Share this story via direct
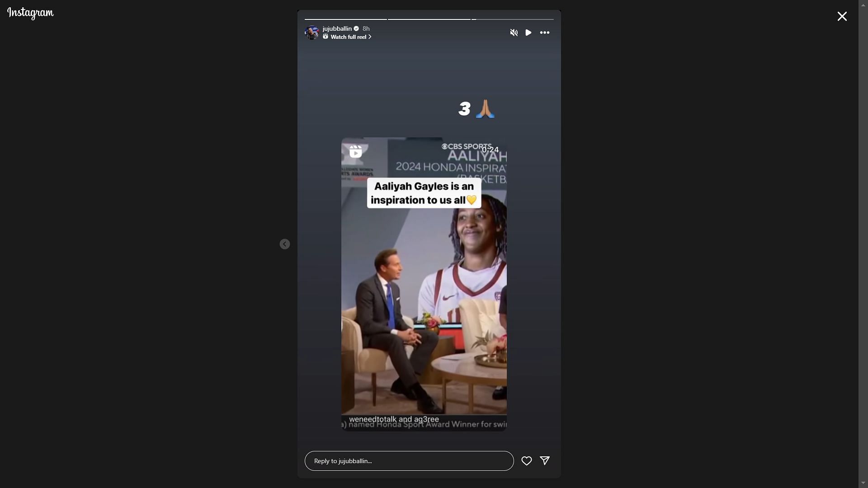 (x=544, y=460)
